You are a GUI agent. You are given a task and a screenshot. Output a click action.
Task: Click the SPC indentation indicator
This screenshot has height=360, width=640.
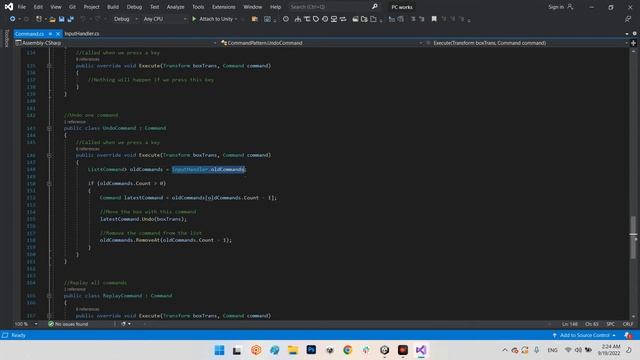[611, 324]
